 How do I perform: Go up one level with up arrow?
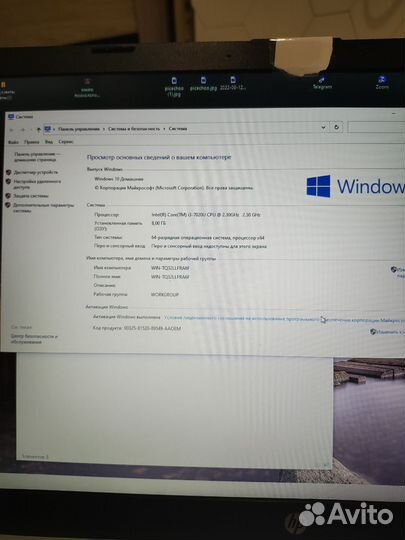tap(39, 129)
